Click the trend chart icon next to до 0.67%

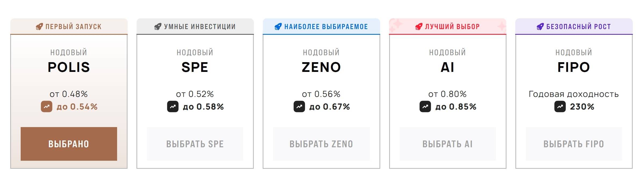click(299, 107)
